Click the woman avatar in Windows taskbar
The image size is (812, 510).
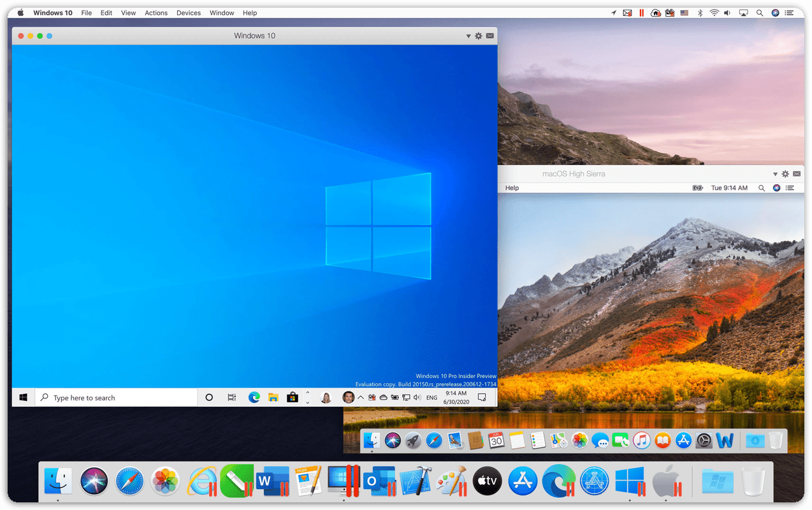326,397
